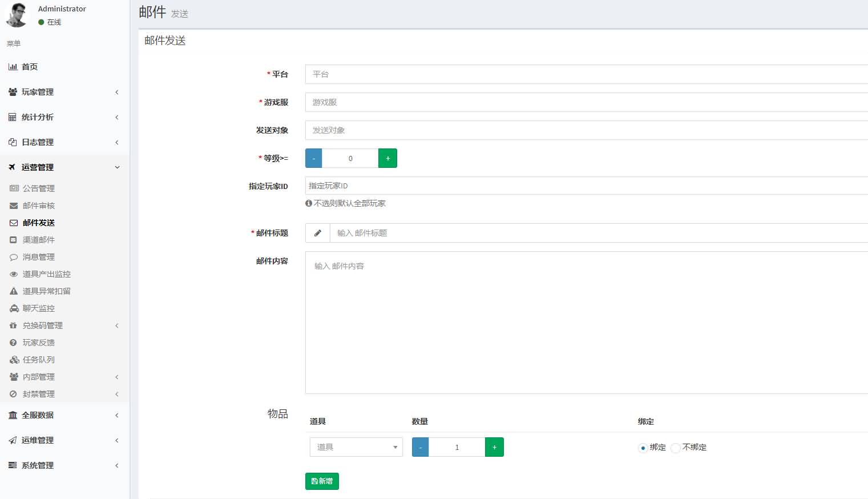
Task: Click the pencil icon beside 邮件标题 field
Action: click(x=318, y=233)
